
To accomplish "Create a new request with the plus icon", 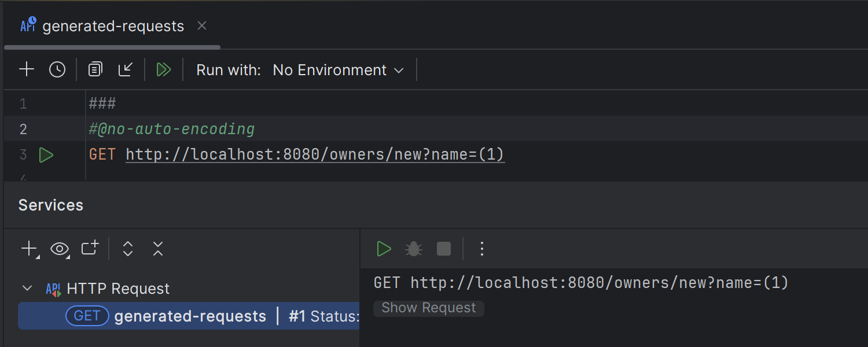I will click(x=26, y=69).
